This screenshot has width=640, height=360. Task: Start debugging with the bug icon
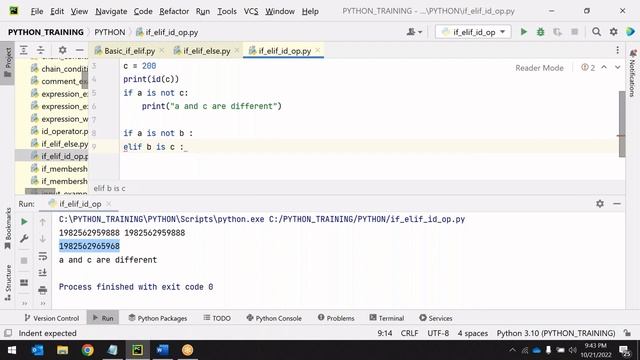(540, 32)
